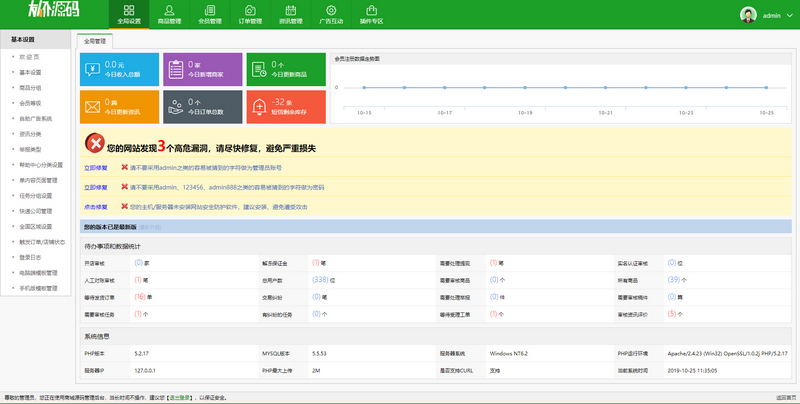Click the chart data point at 10-15

click(x=364, y=88)
